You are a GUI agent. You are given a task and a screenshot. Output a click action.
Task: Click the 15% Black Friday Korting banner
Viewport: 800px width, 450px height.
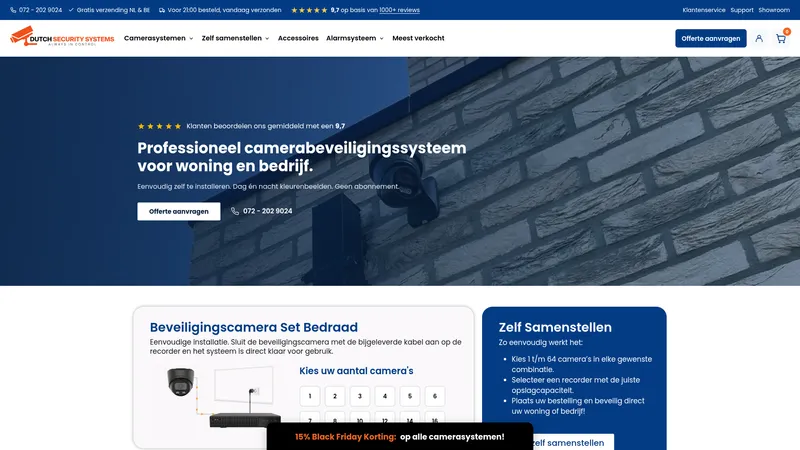[x=399, y=437]
